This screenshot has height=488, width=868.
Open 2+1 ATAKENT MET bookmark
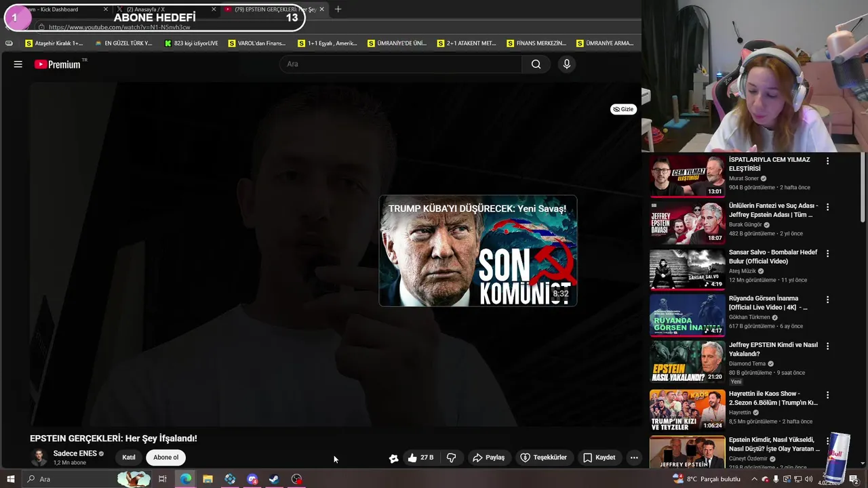[467, 43]
